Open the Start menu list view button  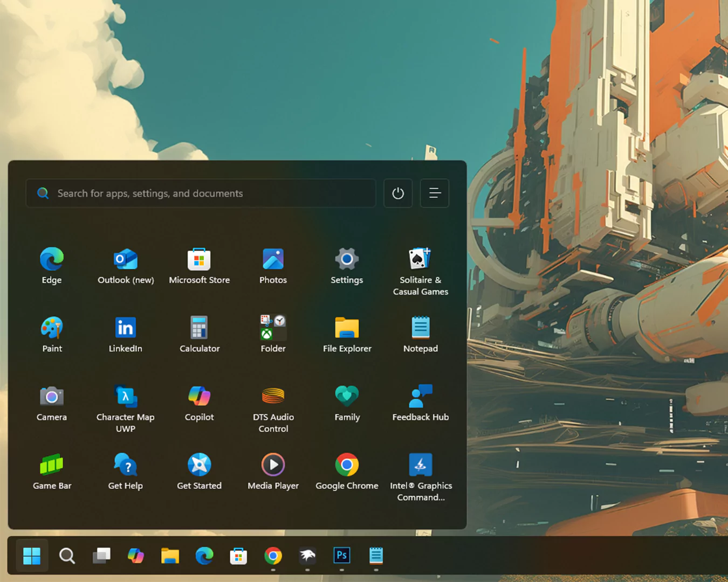435,193
